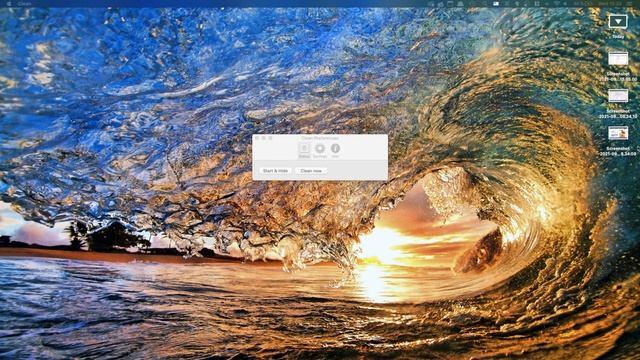Image resolution: width=640 pixels, height=360 pixels.
Task: Click the Start & Hide button
Action: tap(276, 171)
